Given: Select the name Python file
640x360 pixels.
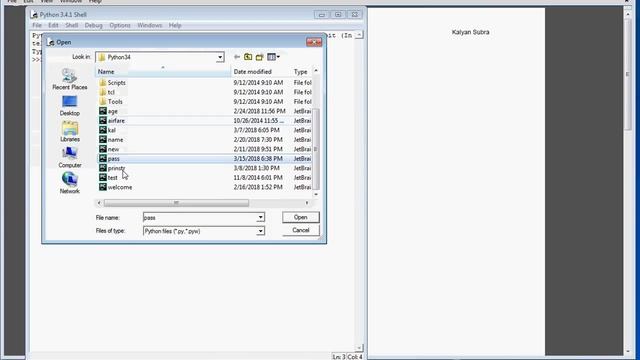Looking at the screenshot, I should (111, 140).
